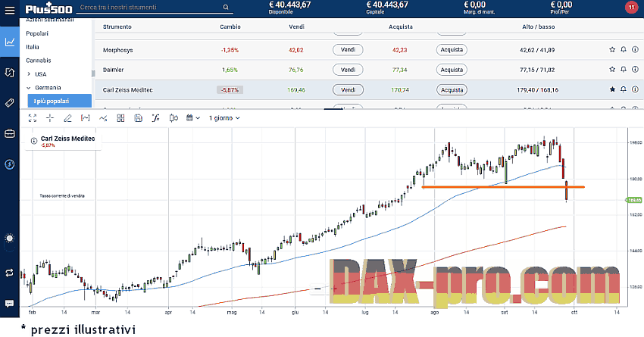Open the hamburger main menu
Screen dimensions: 644x337
click(9, 10)
